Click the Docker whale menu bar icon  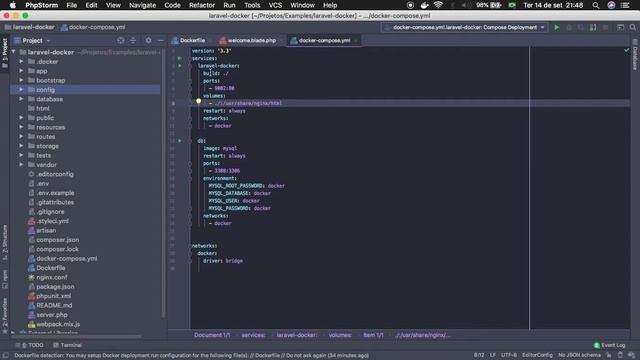tap(424, 5)
